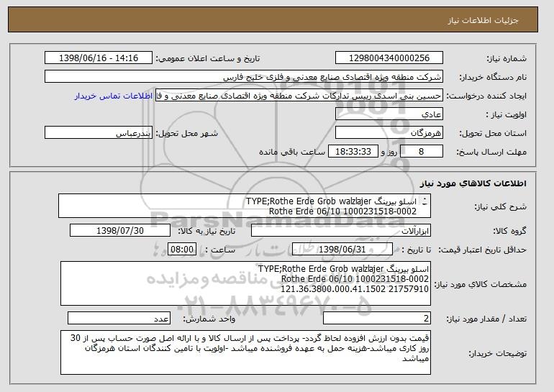Click the شرح کلی نیاز text area
The width and height of the screenshot is (554, 392).
click(245, 206)
